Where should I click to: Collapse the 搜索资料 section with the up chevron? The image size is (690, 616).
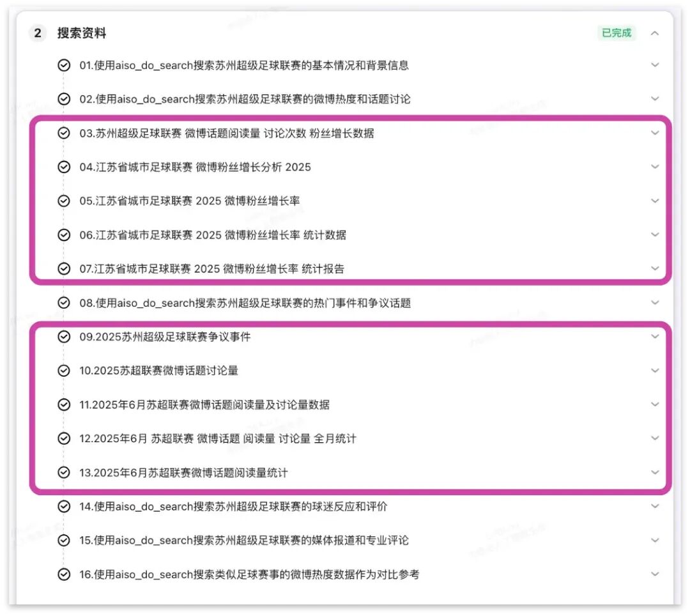(655, 33)
